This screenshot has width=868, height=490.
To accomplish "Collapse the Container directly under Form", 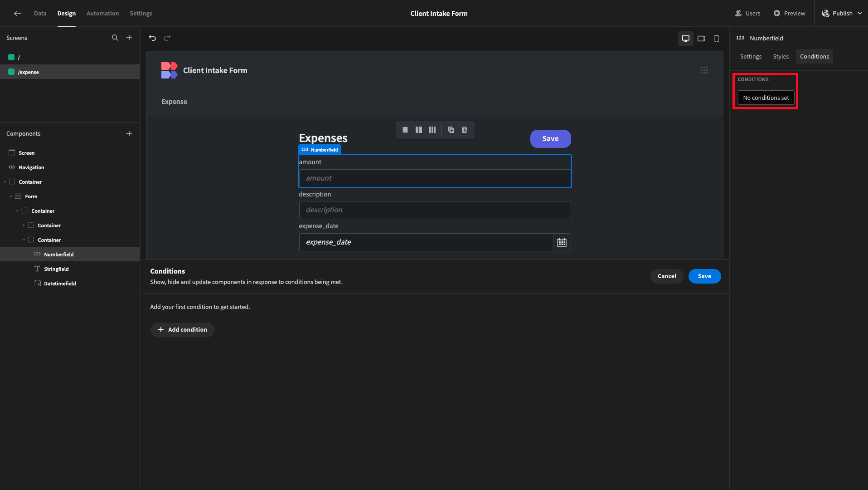I will [x=18, y=211].
